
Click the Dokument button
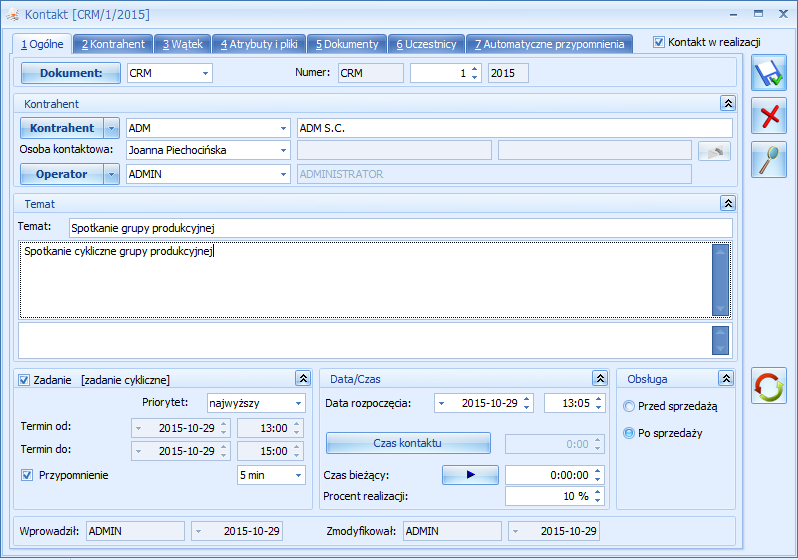point(71,73)
